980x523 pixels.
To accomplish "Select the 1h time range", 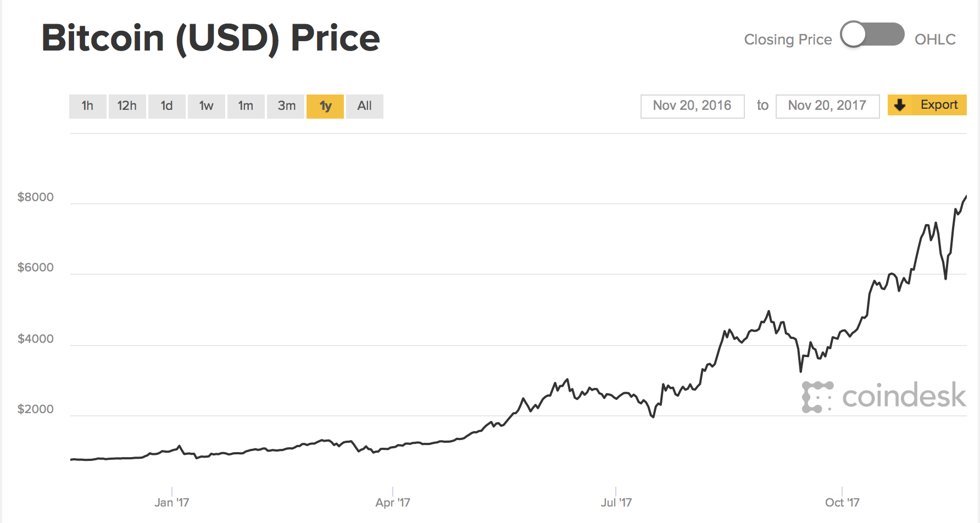I will (x=87, y=106).
